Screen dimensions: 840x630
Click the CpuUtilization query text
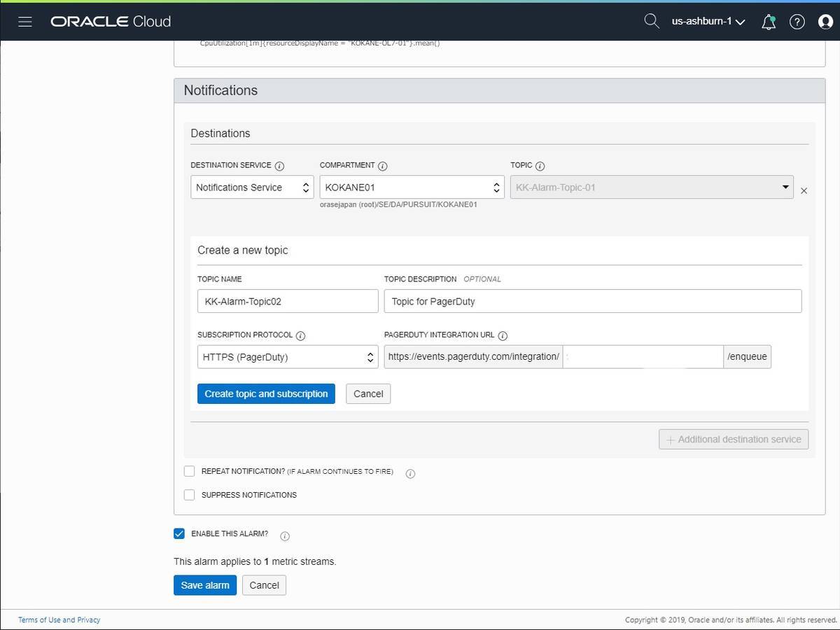click(x=320, y=43)
